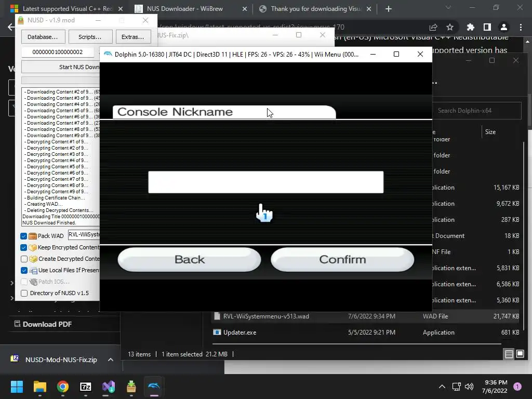
Task: Bookmark this page with star icon
Action: point(450,27)
